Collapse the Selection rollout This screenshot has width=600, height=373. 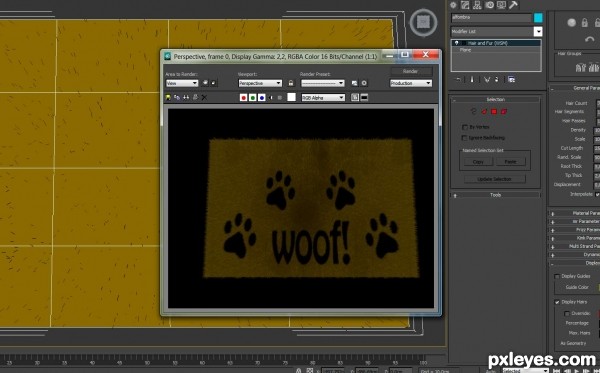coord(496,99)
